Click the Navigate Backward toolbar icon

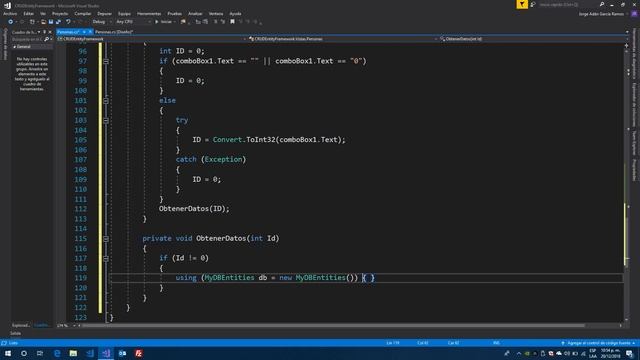(11, 22)
